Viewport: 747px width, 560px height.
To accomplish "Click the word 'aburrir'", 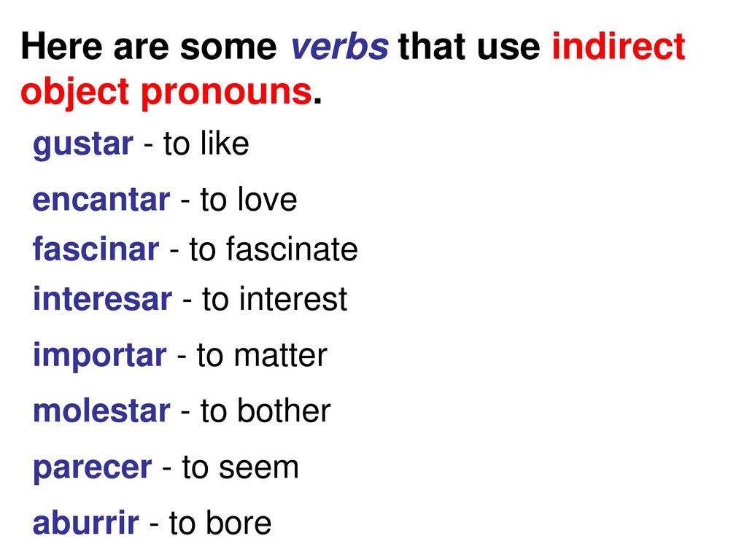I will [x=86, y=522].
